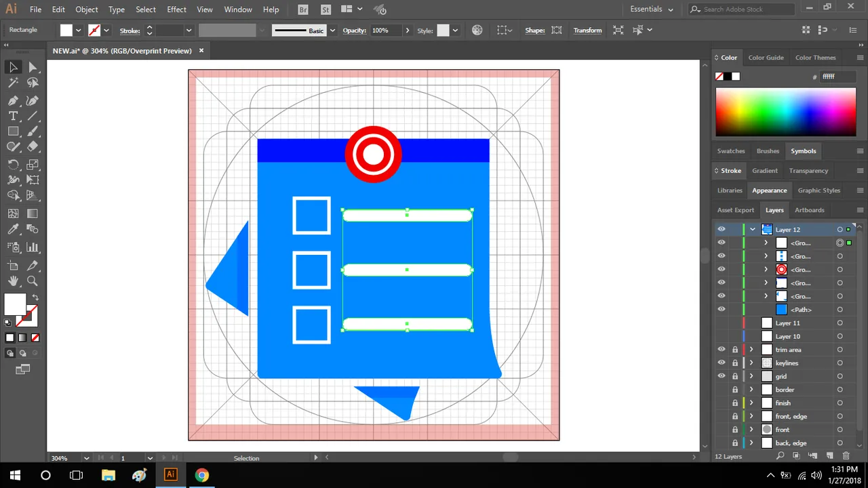This screenshot has height=488, width=868.
Task: Select the Rectangle tool in toolbox
Action: point(13,131)
